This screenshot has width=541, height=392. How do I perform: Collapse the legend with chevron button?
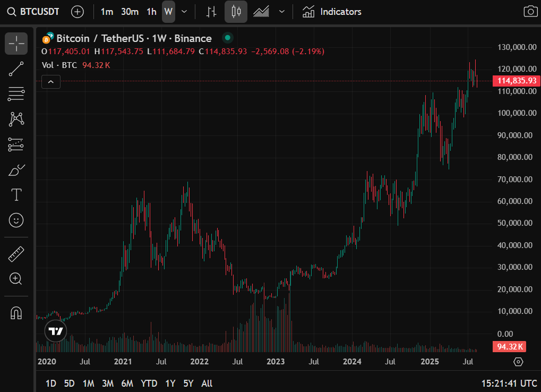click(51, 82)
